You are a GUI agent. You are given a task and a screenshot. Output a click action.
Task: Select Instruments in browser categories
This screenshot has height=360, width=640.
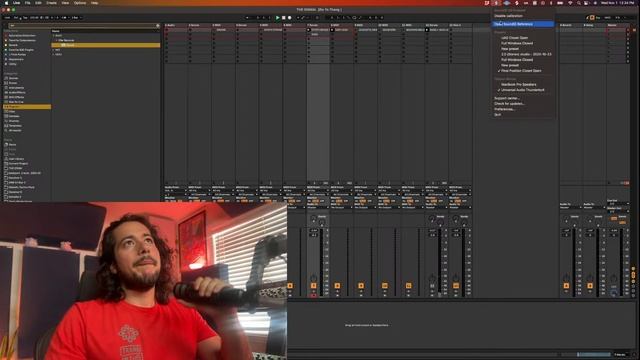16,88
